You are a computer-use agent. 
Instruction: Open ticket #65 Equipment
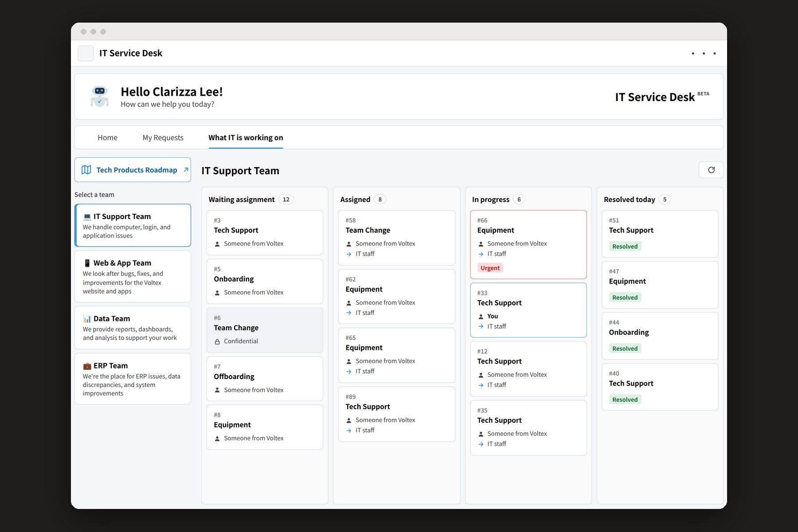[x=396, y=355]
